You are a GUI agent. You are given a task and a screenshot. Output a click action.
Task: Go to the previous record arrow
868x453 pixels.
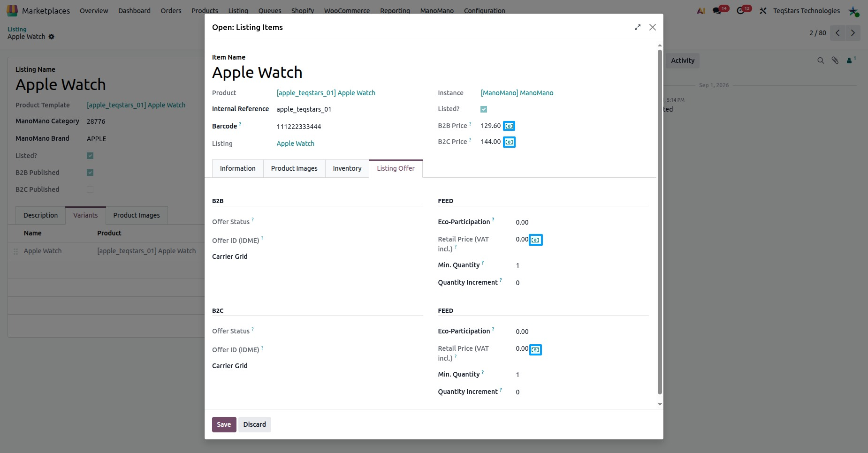838,33
